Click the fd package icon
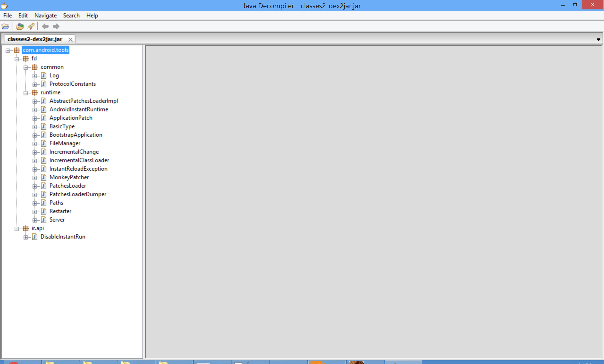604x364 pixels. tap(26, 58)
